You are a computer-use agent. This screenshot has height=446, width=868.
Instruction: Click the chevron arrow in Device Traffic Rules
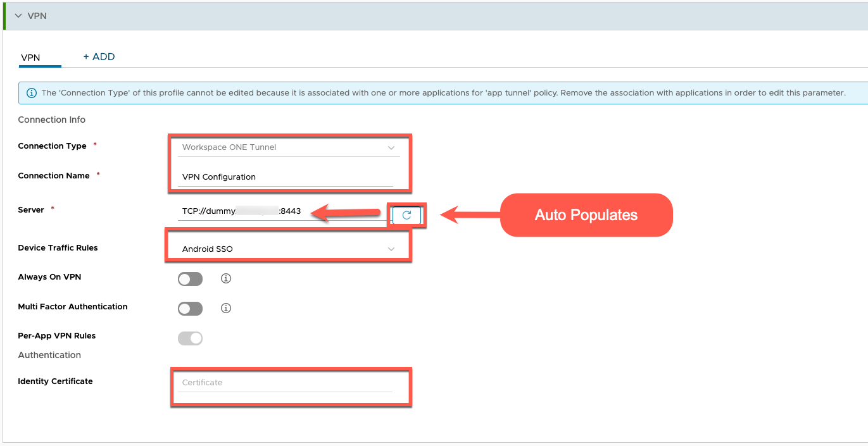(391, 249)
